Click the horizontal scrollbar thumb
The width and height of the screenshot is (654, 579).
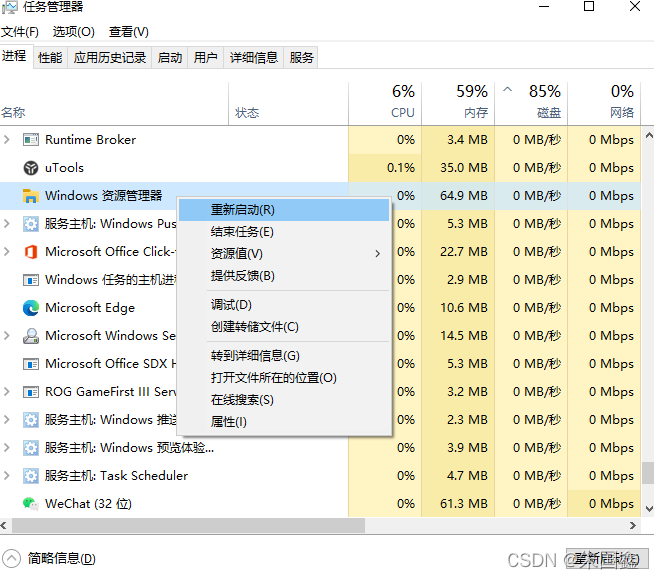(x=188, y=526)
